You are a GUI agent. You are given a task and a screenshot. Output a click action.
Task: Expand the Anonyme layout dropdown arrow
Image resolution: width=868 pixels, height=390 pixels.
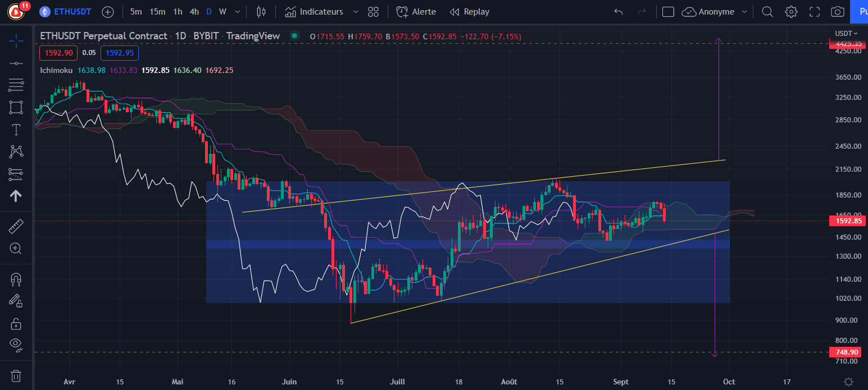click(745, 12)
